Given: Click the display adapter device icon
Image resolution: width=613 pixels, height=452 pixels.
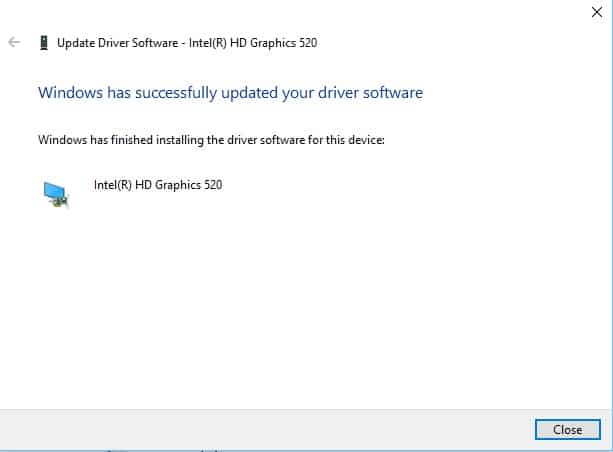Looking at the screenshot, I should pyautogui.click(x=56, y=194).
